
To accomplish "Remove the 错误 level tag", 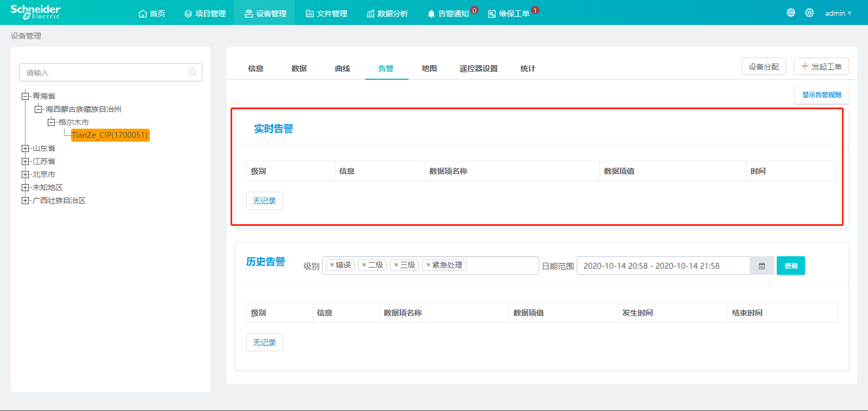I will tap(332, 265).
